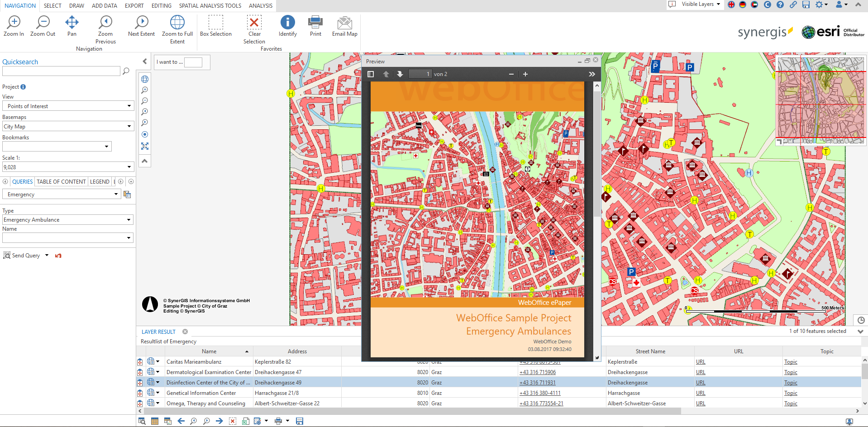The height and width of the screenshot is (427, 868).
Task: Open the Identify tool
Action: pyautogui.click(x=287, y=26)
